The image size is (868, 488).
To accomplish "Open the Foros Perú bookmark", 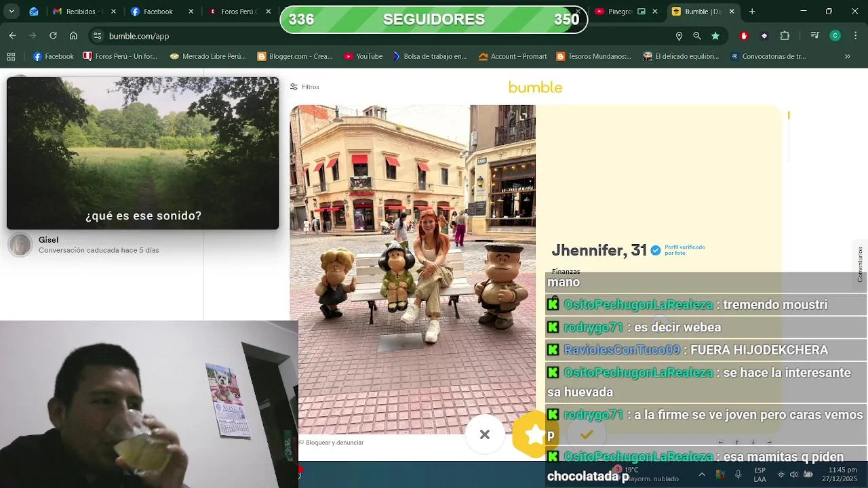I will point(120,57).
